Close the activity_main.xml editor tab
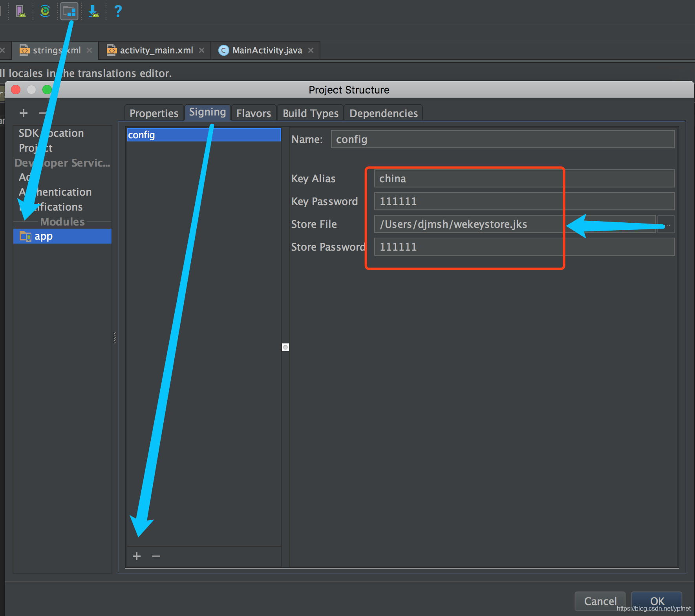Viewport: 695px width, 616px height. (201, 50)
